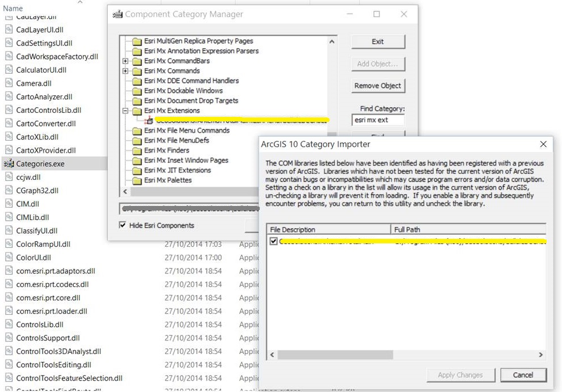Click the Esri Mx Palettes folder icon
Screen dimensions: 562x392
[137, 180]
